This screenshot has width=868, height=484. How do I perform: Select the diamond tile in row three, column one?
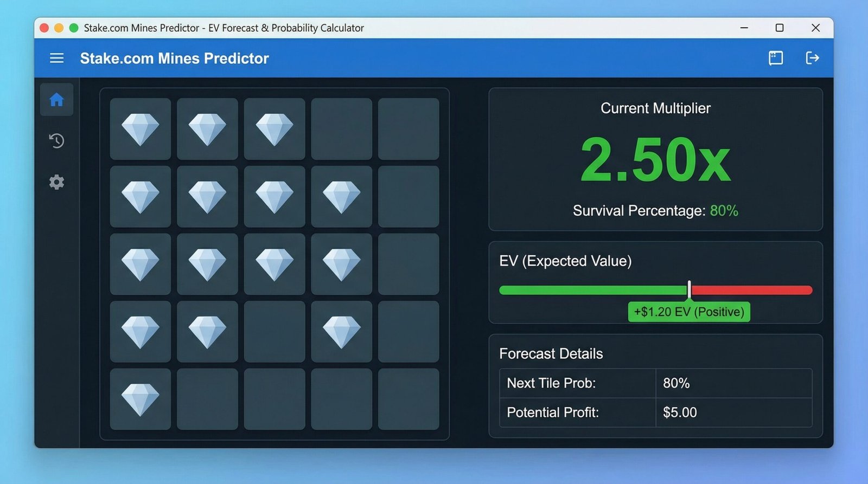(x=141, y=264)
